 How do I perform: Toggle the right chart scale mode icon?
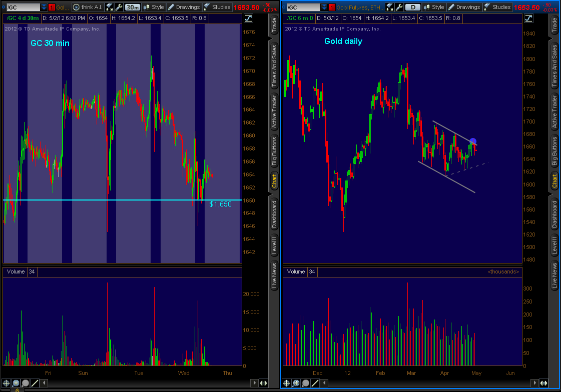[x=528, y=18]
